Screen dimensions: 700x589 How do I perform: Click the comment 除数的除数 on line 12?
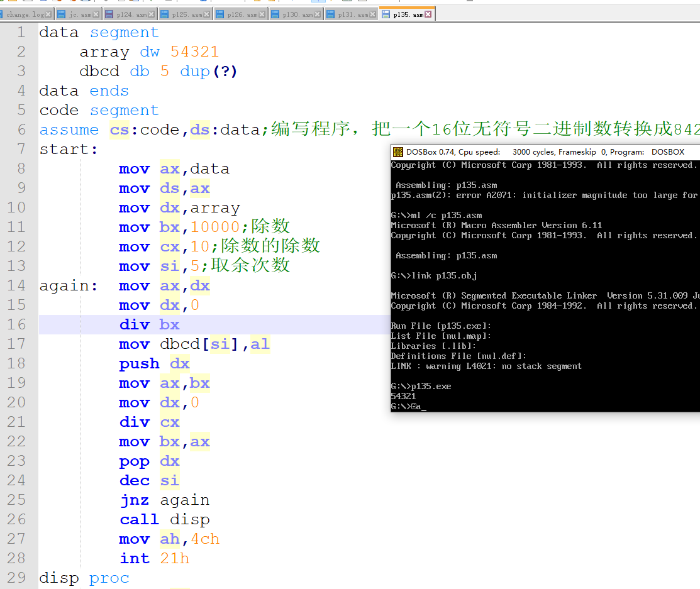270,246
